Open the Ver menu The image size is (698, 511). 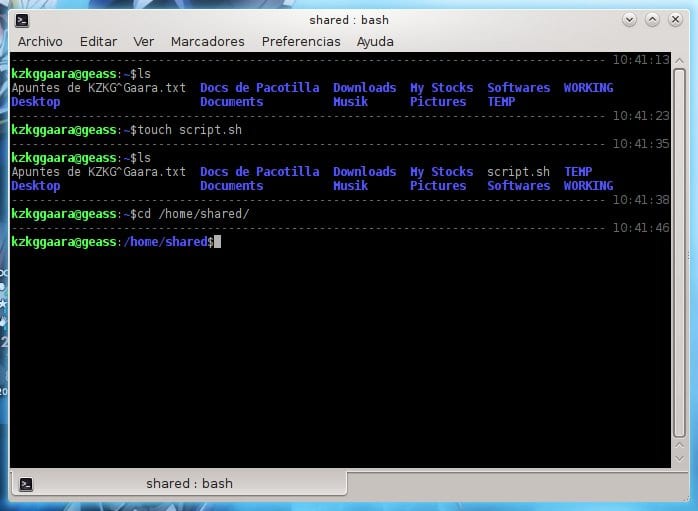[x=144, y=41]
